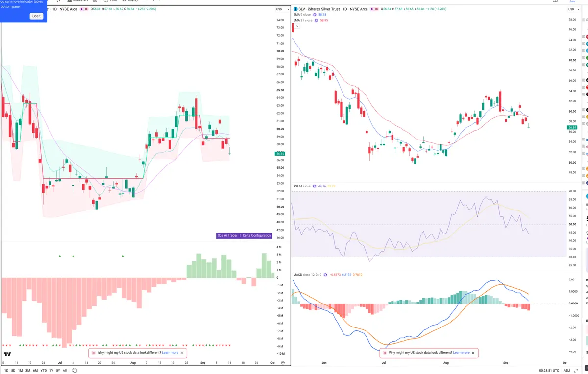588x374 pixels.
Task: Dismiss tooltip with Got it button
Action: 36,16
